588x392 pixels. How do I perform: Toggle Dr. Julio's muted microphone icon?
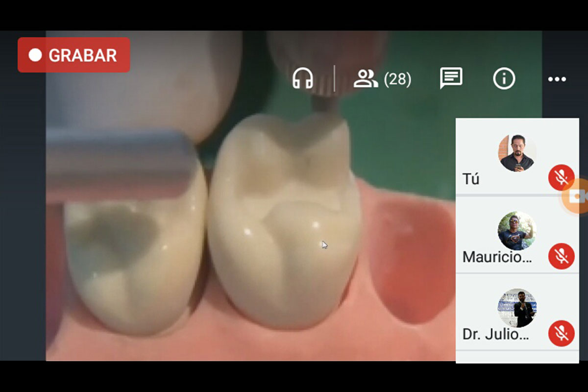click(x=562, y=333)
